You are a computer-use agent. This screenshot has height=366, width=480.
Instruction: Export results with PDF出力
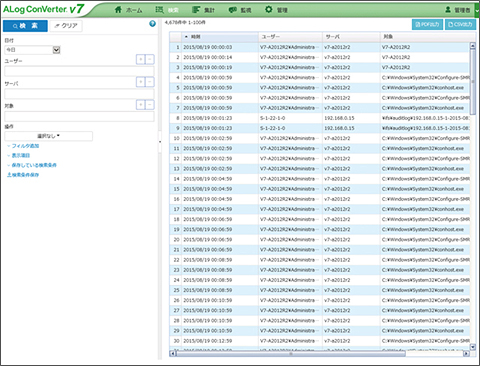coord(427,25)
